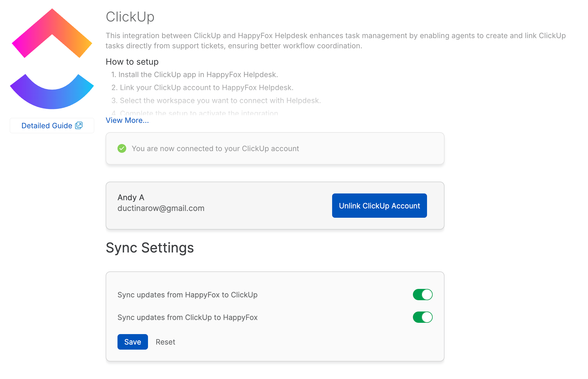Click the green connected checkmark icon
The height and width of the screenshot is (379, 588).
122,149
